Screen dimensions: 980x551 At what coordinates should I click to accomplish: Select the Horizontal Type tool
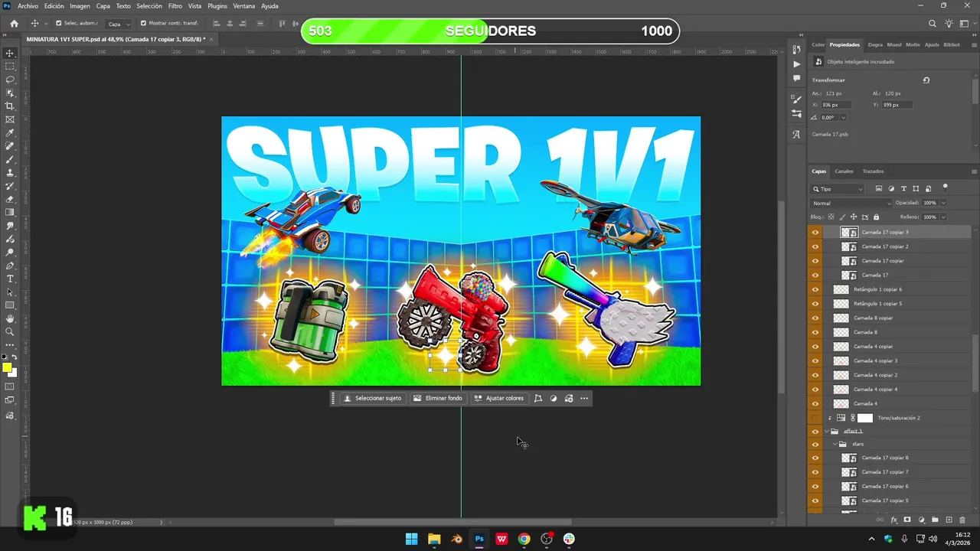click(10, 279)
